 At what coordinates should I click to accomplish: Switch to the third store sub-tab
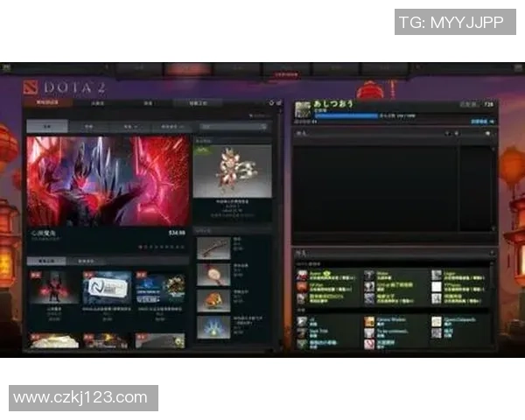click(x=148, y=103)
